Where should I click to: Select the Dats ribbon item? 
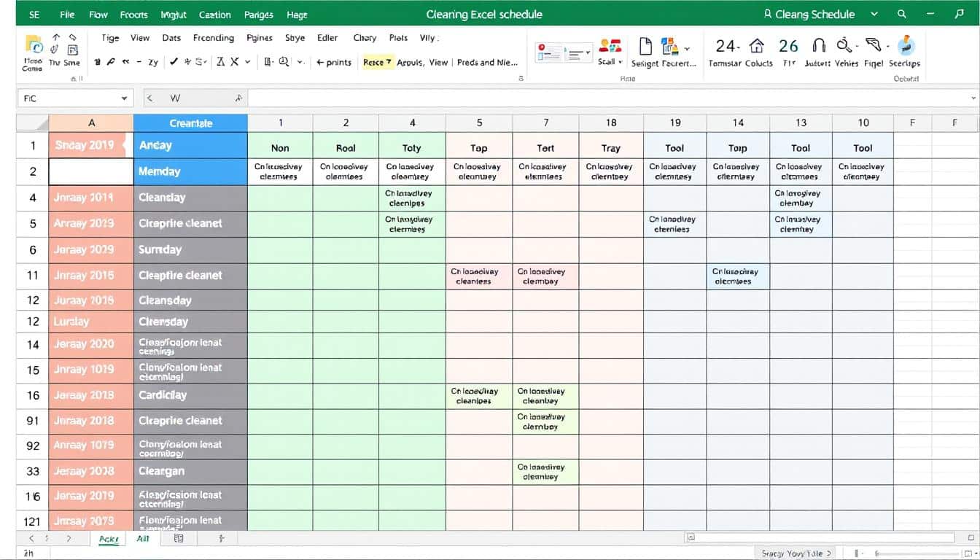pyautogui.click(x=171, y=38)
